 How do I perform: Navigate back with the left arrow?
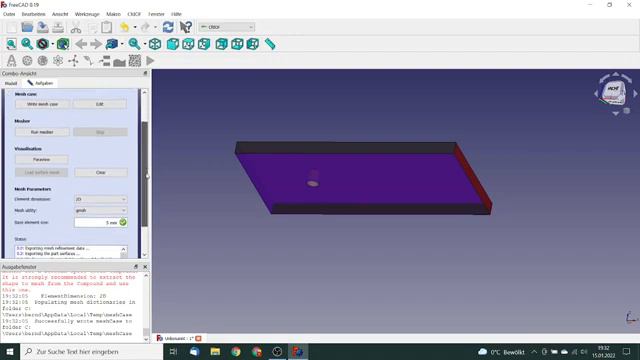81,44
